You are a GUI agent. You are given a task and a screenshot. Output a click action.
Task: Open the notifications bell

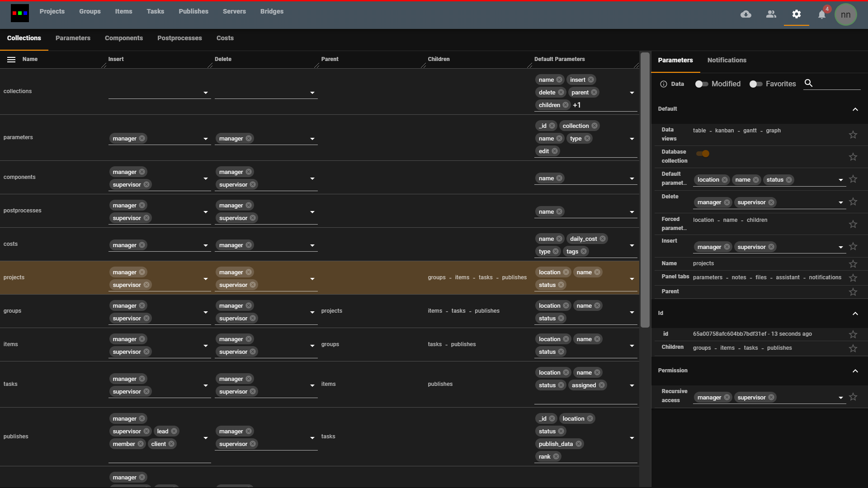point(822,15)
